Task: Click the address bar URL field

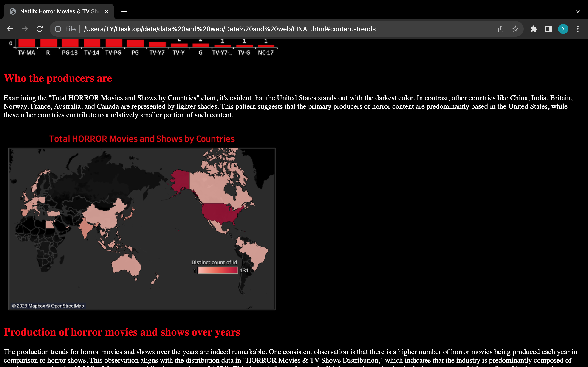Action: click(229, 29)
